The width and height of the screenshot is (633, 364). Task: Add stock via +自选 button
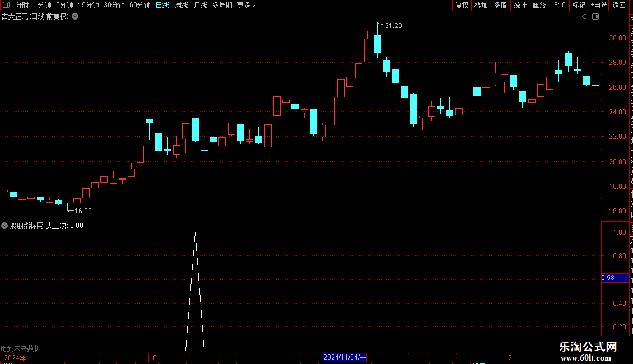(599, 5)
